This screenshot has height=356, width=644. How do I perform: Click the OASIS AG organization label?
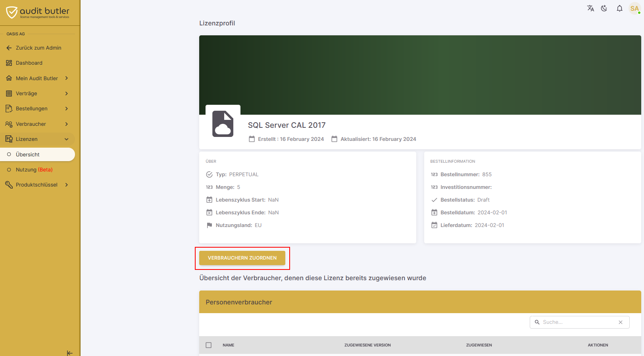click(x=15, y=34)
